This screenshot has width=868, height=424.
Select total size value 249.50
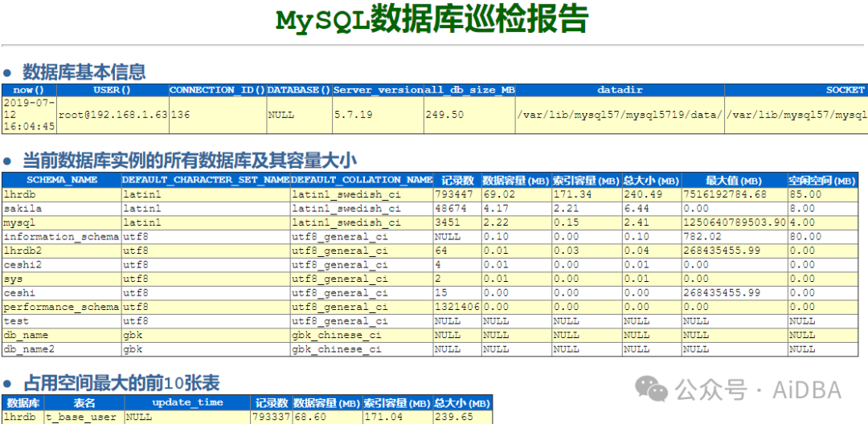pyautogui.click(x=469, y=115)
